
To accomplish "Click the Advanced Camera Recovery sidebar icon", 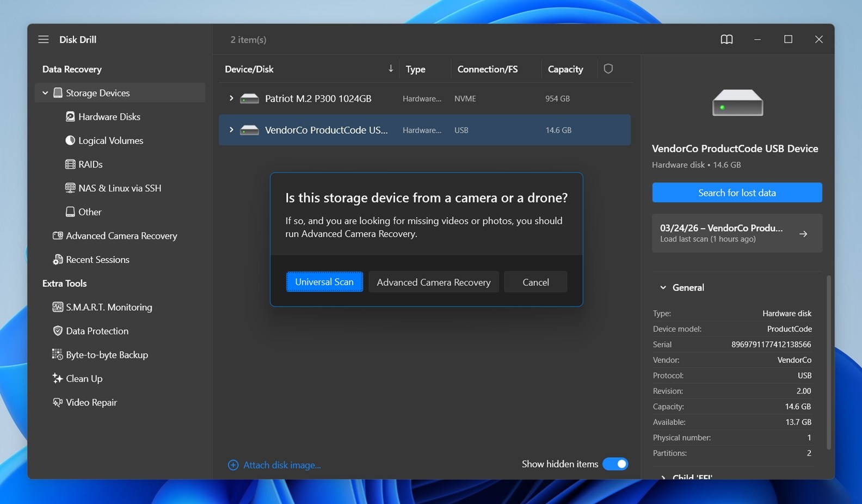I will pos(58,236).
